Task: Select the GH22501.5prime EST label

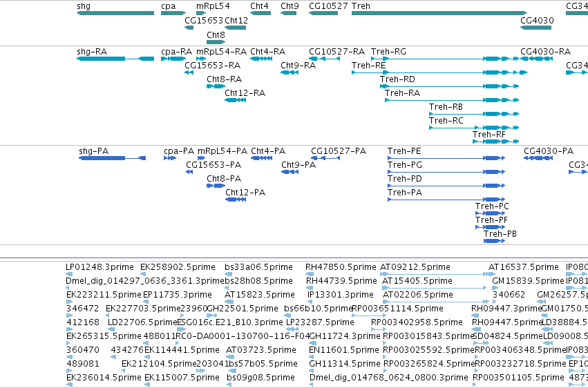Action: tap(243, 309)
